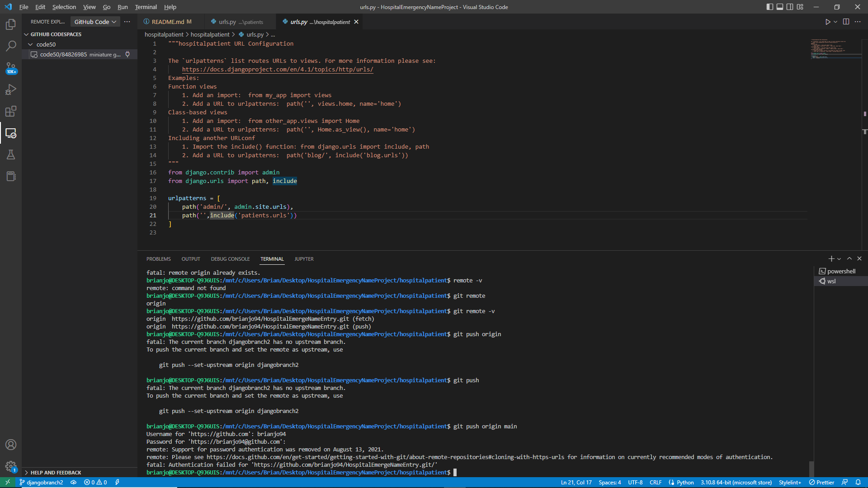Viewport: 868px width, 488px height.
Task: Open the Search icon in the activity bar
Action: pyautogui.click(x=11, y=46)
